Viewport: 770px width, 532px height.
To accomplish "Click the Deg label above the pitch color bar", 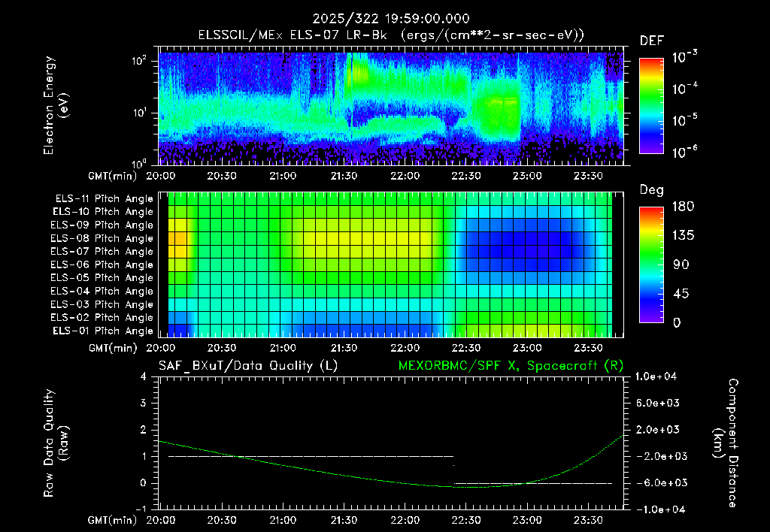I will click(x=652, y=190).
